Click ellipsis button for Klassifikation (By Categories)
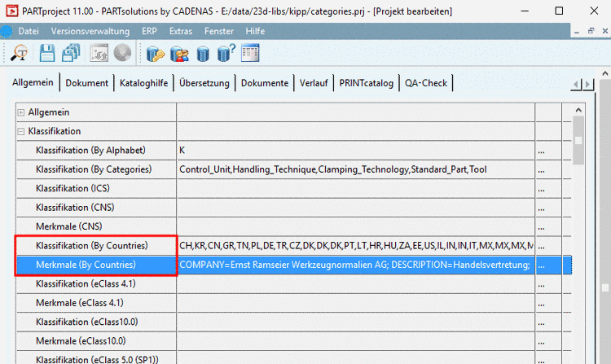Viewport: 611px width, 364px height. tap(541, 169)
